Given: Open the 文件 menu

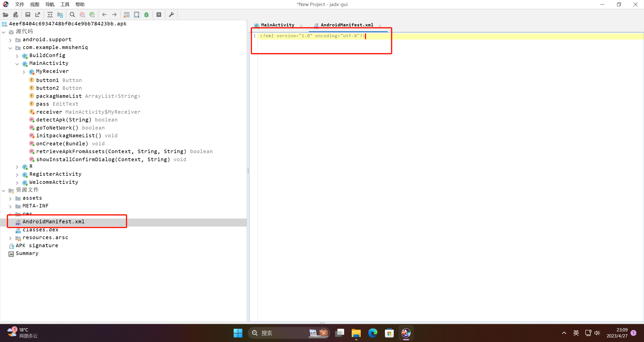Looking at the screenshot, I should click(x=20, y=4).
